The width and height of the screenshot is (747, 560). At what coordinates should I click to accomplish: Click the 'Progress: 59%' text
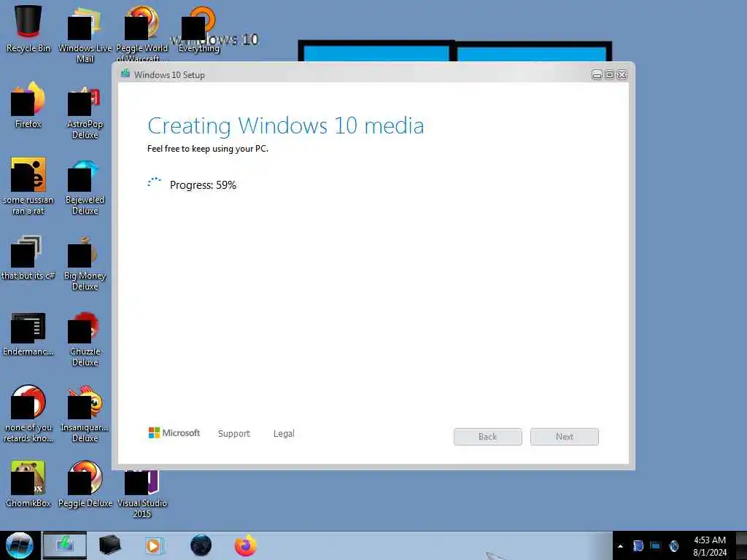tap(203, 184)
